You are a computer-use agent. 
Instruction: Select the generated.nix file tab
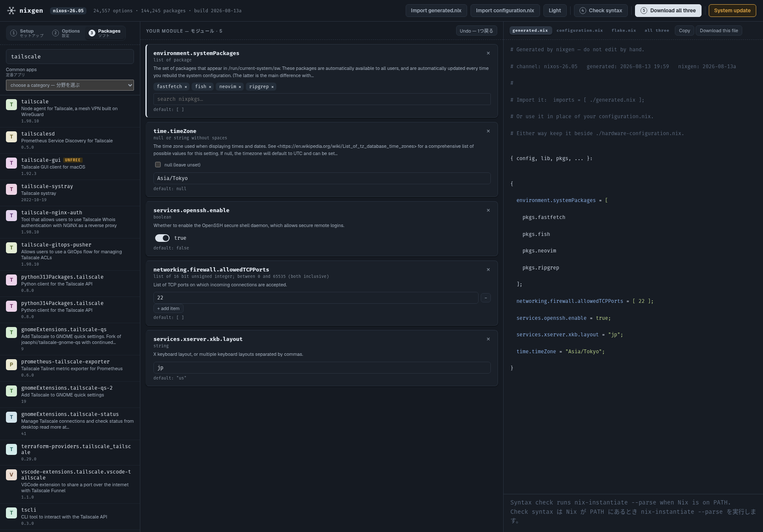530,30
